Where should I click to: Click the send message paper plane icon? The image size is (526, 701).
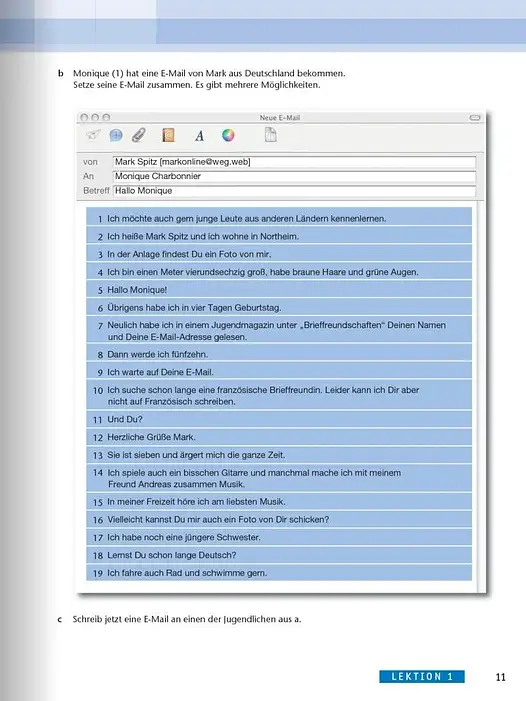click(x=93, y=135)
